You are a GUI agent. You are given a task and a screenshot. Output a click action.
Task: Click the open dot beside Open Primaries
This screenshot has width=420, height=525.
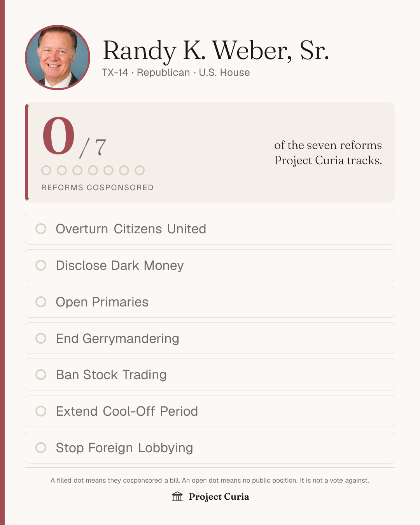41,302
